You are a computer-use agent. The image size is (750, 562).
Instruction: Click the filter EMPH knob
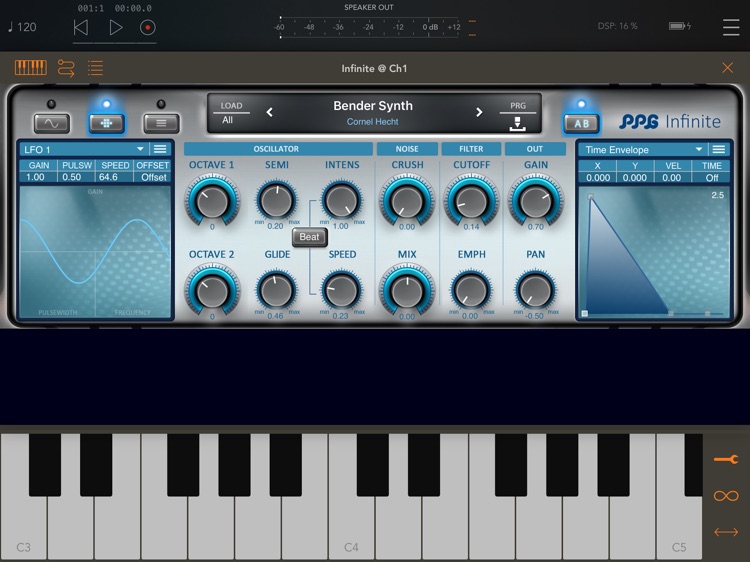click(x=471, y=290)
